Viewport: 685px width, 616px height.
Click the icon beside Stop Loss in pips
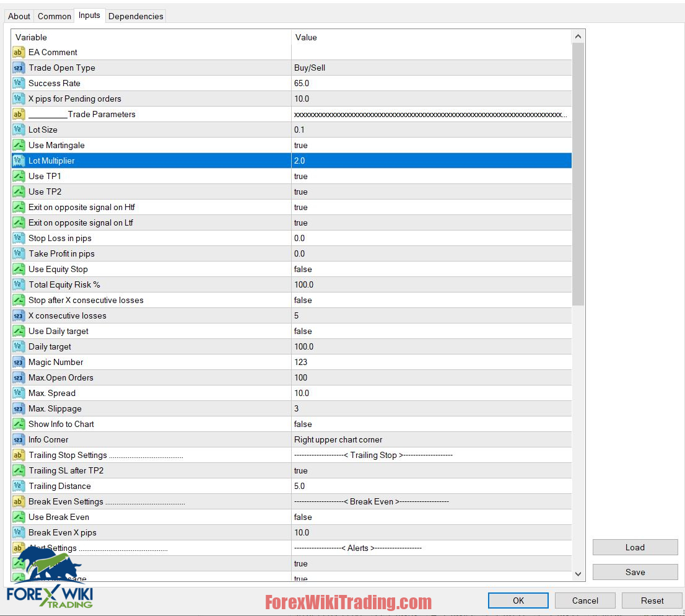click(x=19, y=238)
